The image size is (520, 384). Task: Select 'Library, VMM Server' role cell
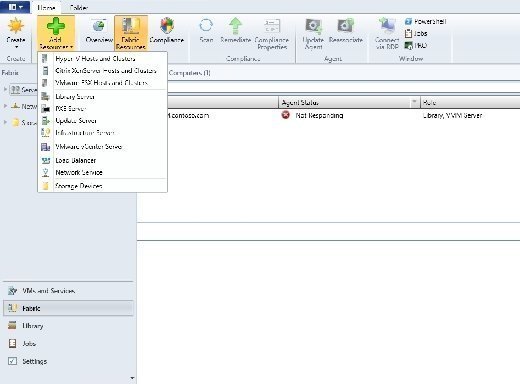tap(452, 115)
